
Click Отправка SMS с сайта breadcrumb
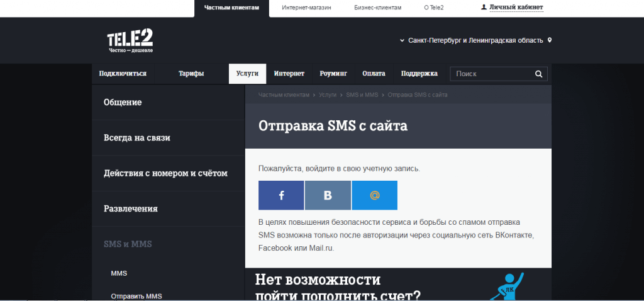click(418, 95)
